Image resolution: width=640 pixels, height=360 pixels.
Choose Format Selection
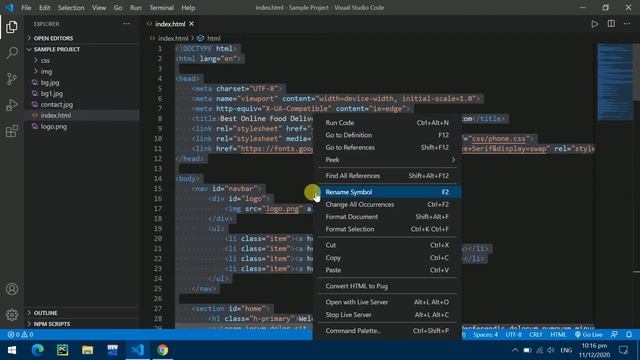(387, 229)
